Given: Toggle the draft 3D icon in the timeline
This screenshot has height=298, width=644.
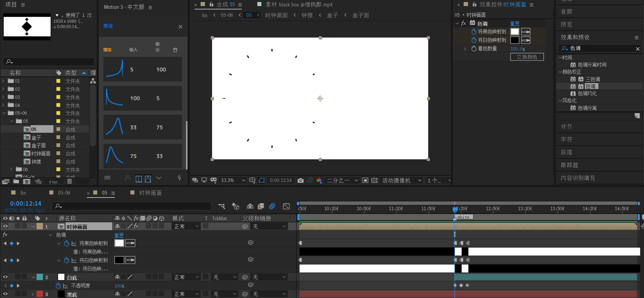Looking at the screenshot, I should 235,206.
